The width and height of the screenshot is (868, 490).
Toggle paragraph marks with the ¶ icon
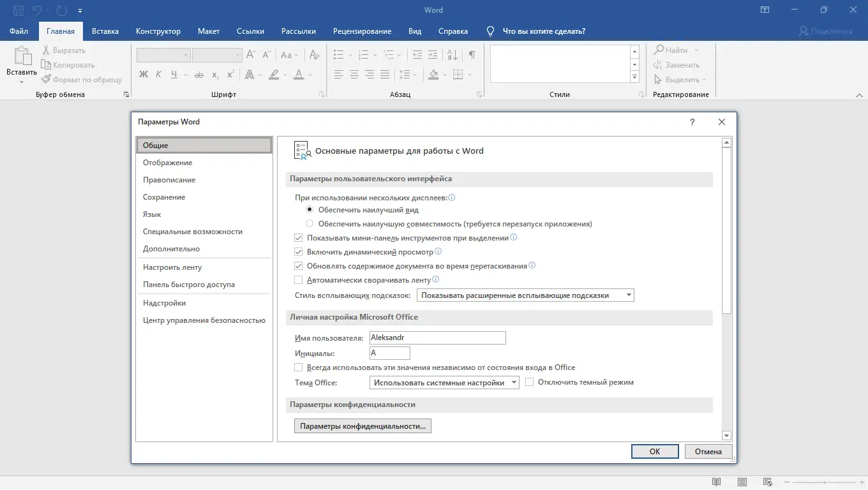[472, 55]
